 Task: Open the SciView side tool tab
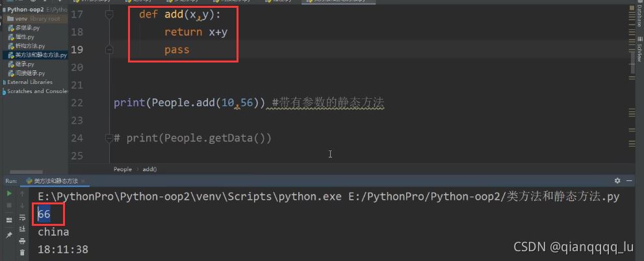pos(639,49)
